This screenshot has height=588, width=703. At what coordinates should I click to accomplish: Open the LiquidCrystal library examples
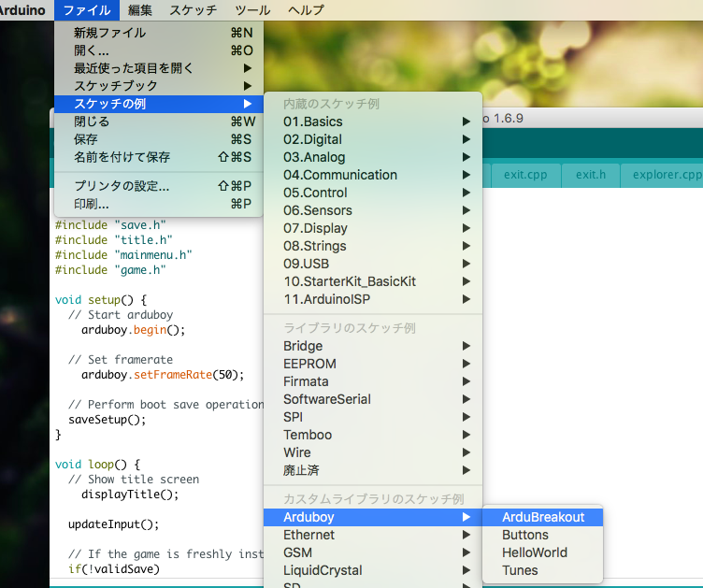[x=373, y=570]
